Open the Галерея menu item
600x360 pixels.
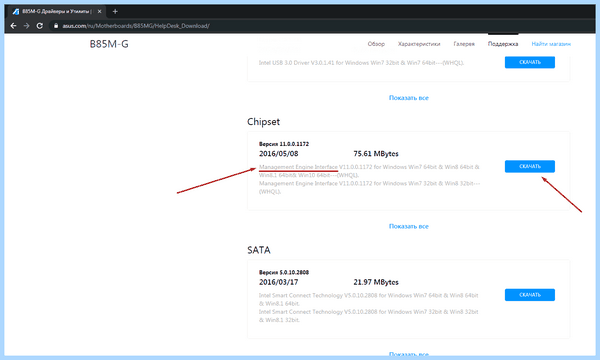click(464, 44)
